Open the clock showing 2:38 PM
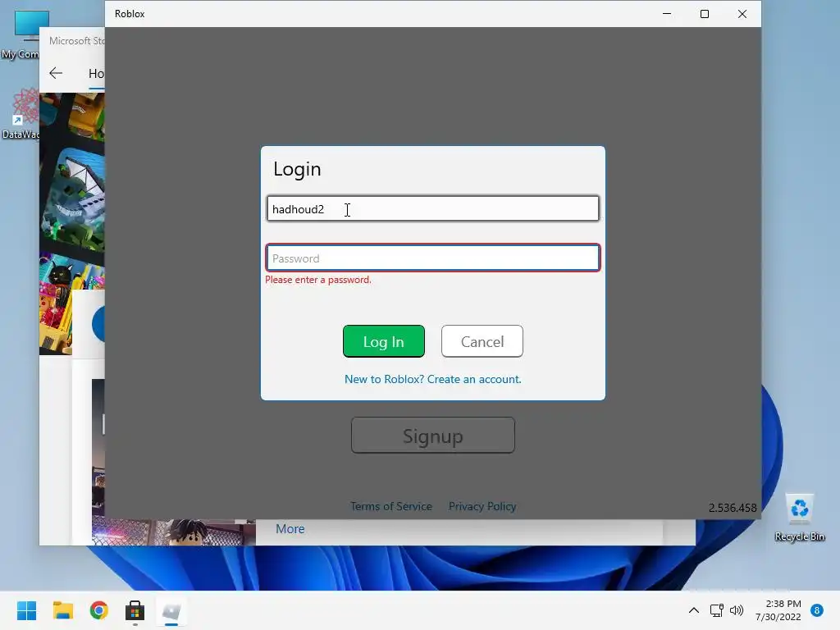Viewport: 840px width, 630px height. pos(778,610)
